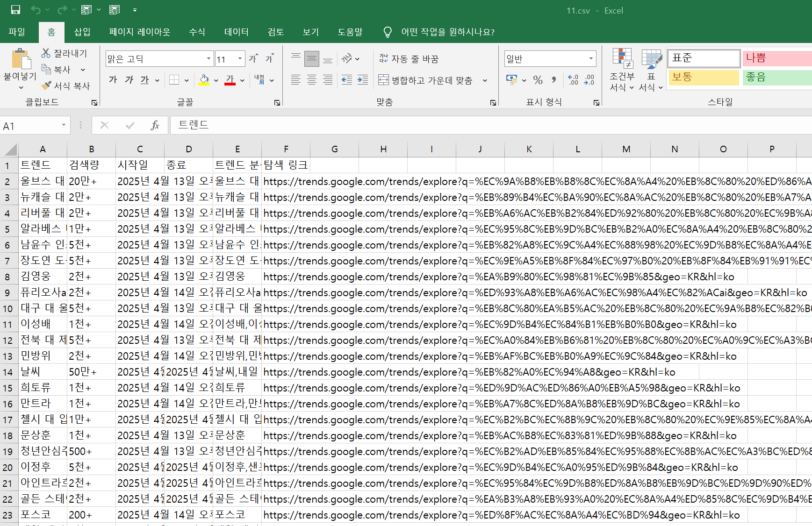Viewport: 812px width, 526px height.
Task: Click the Save icon in quick access toolbar
Action: tap(15, 10)
